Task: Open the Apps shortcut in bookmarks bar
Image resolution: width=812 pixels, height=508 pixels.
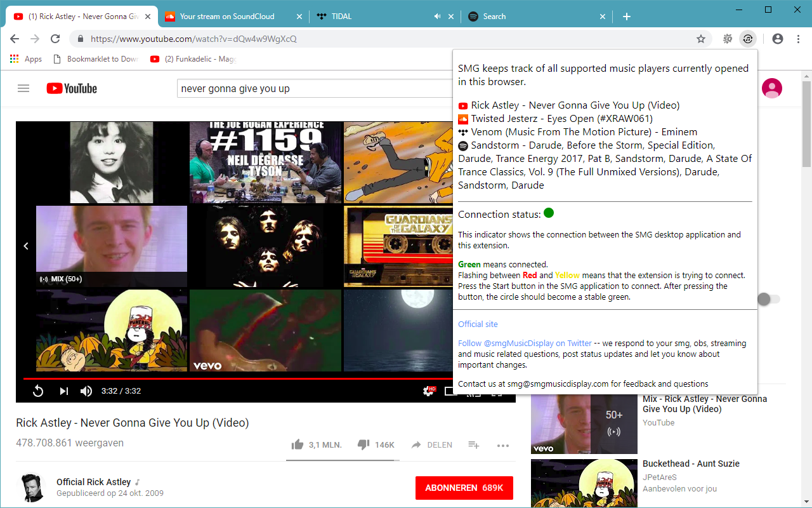Action: pyautogui.click(x=26, y=59)
